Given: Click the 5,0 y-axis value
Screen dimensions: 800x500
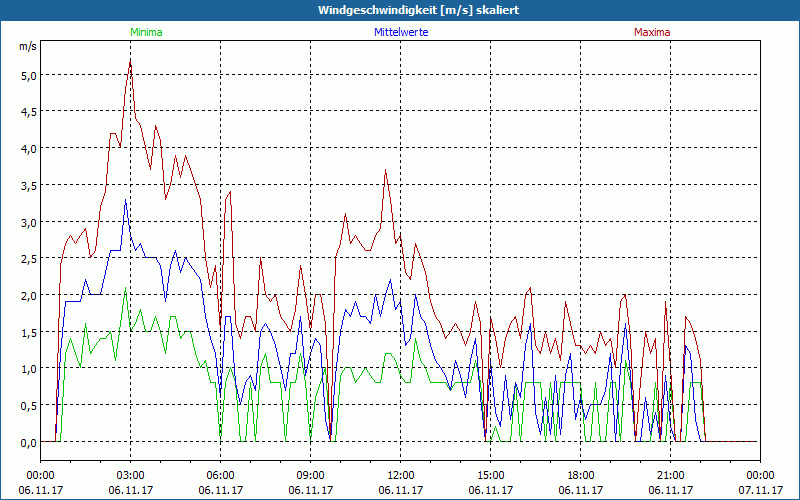Looking at the screenshot, I should point(29,76).
